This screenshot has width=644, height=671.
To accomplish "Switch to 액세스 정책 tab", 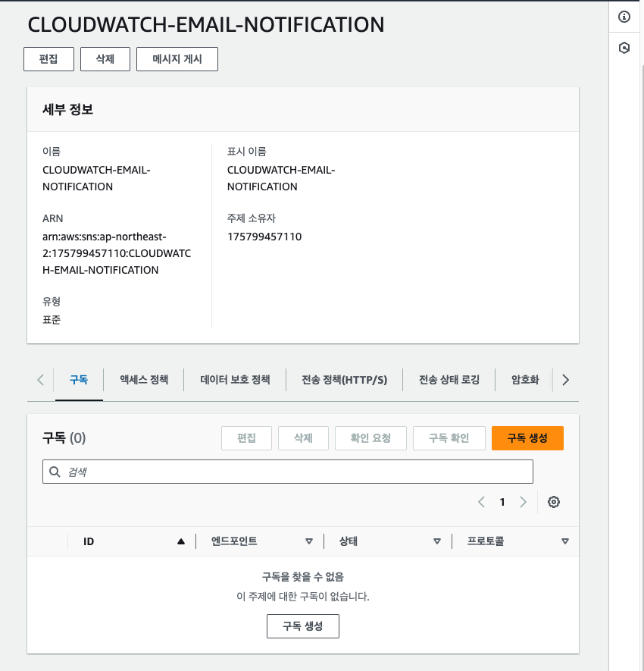I will click(x=144, y=380).
